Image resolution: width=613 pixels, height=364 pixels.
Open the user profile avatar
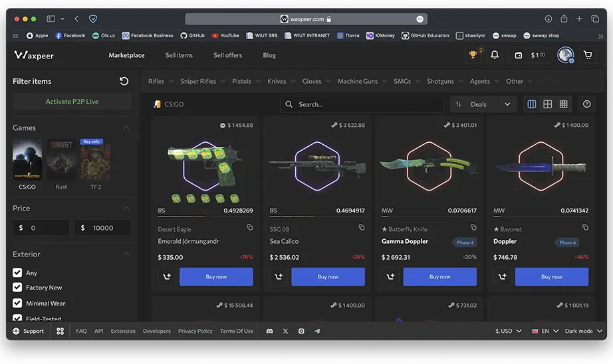click(x=565, y=55)
